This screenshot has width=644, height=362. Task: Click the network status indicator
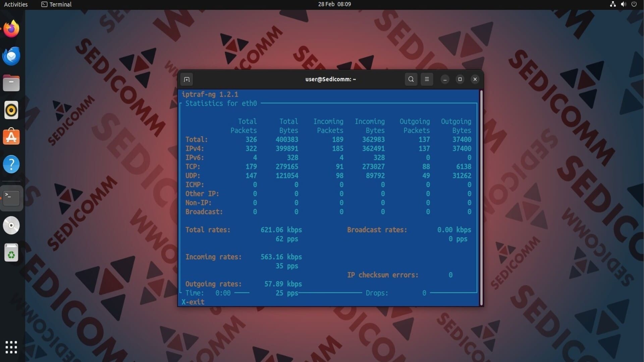[x=613, y=4]
